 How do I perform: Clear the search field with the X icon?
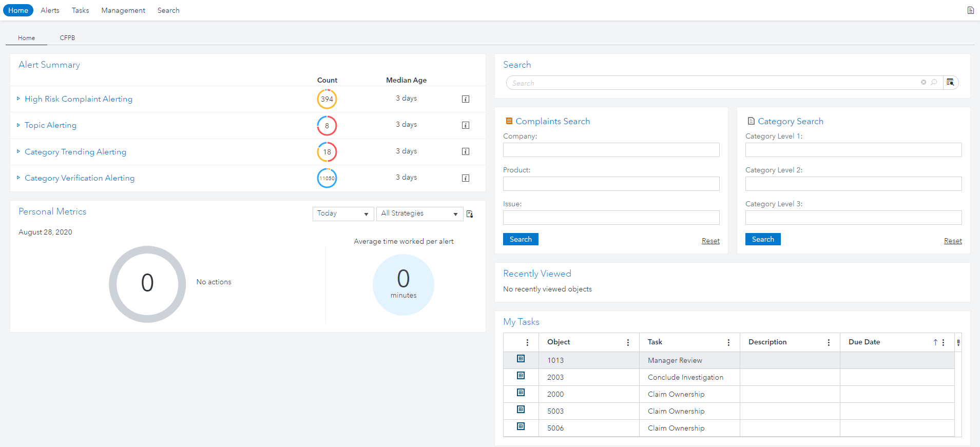924,82
